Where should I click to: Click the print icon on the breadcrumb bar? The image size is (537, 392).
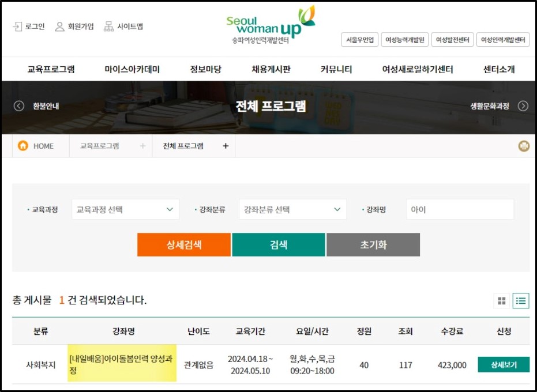tap(524, 146)
